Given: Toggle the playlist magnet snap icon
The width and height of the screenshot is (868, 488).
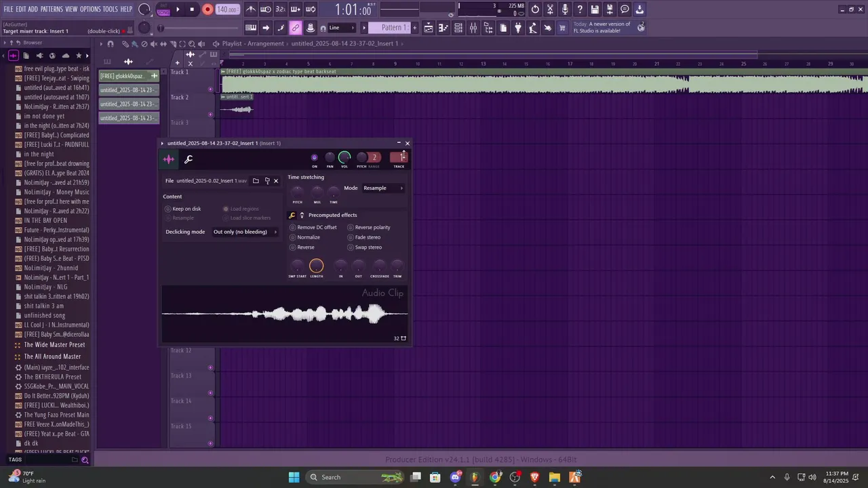Looking at the screenshot, I should 110,43.
